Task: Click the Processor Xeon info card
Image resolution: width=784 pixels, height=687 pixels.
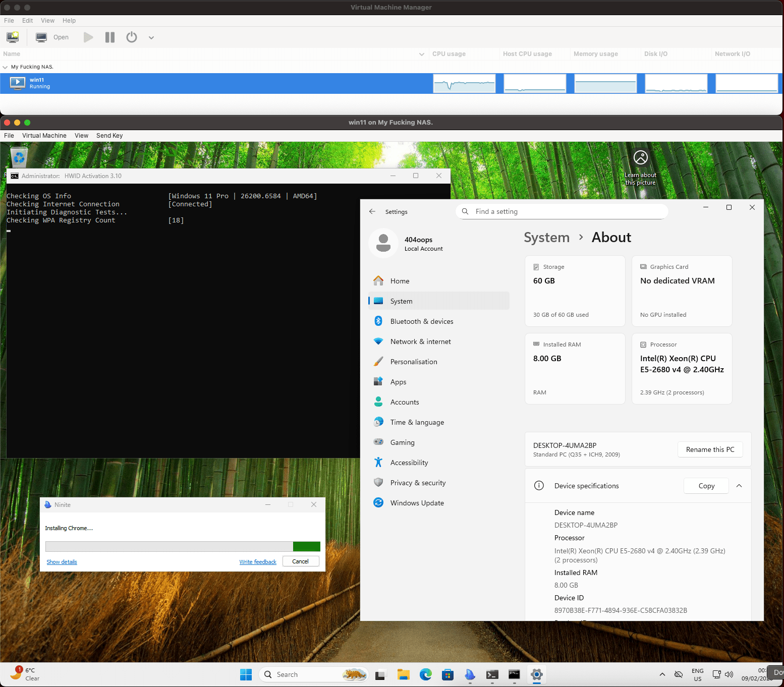Action: tap(682, 369)
